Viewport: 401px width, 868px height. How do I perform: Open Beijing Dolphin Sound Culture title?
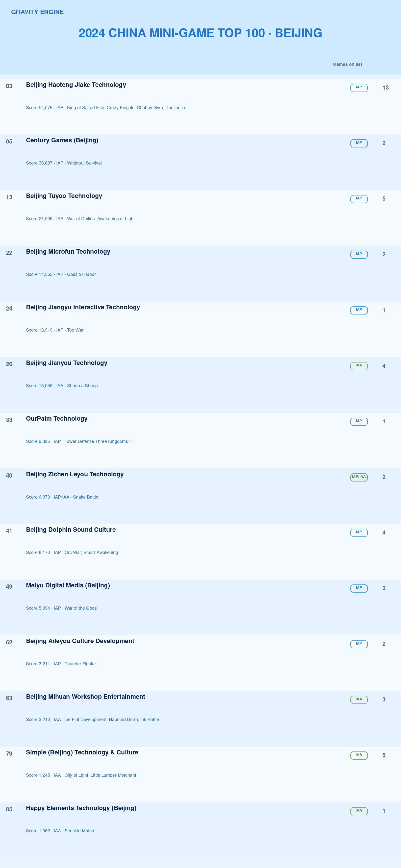tap(71, 530)
